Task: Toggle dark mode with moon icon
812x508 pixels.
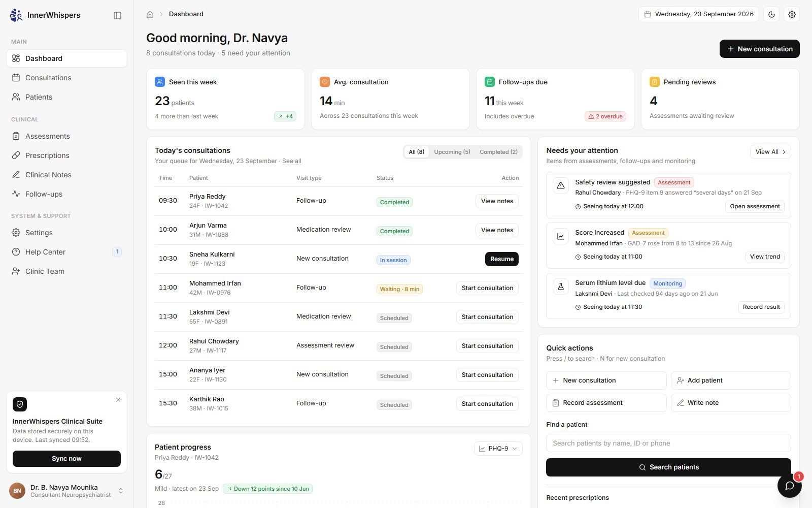Action: (772, 14)
